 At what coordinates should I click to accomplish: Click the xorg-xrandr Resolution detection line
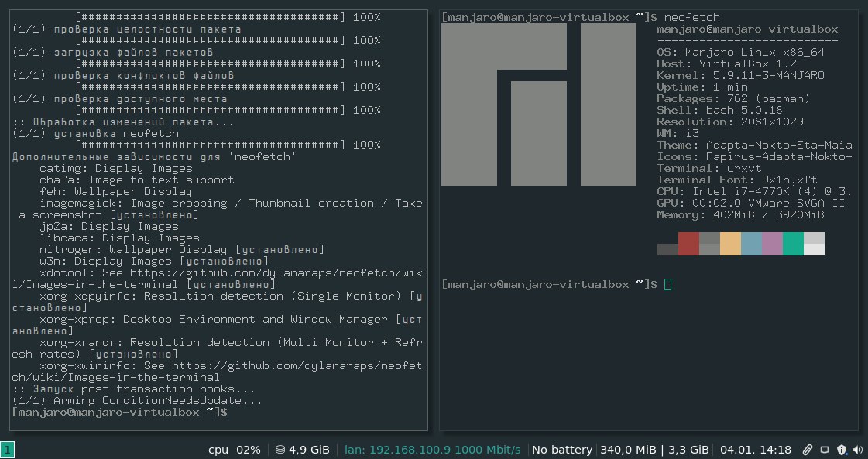pyautogui.click(x=217, y=348)
